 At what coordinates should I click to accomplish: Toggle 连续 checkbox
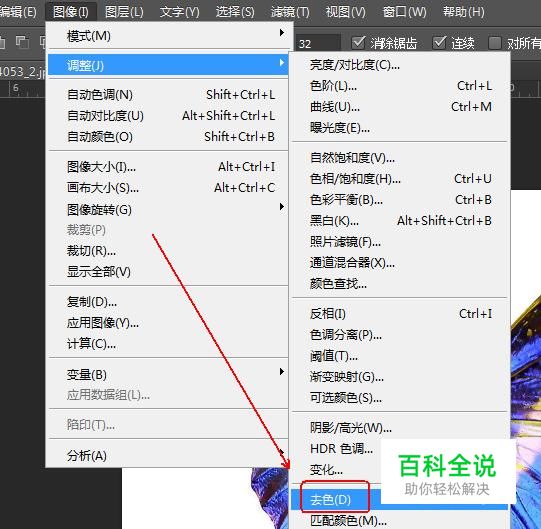click(440, 43)
